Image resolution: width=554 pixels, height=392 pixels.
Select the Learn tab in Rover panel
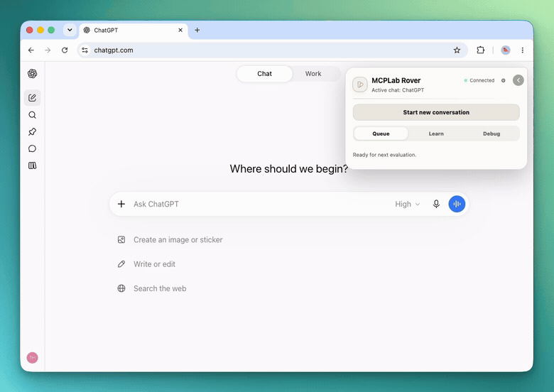(x=436, y=134)
